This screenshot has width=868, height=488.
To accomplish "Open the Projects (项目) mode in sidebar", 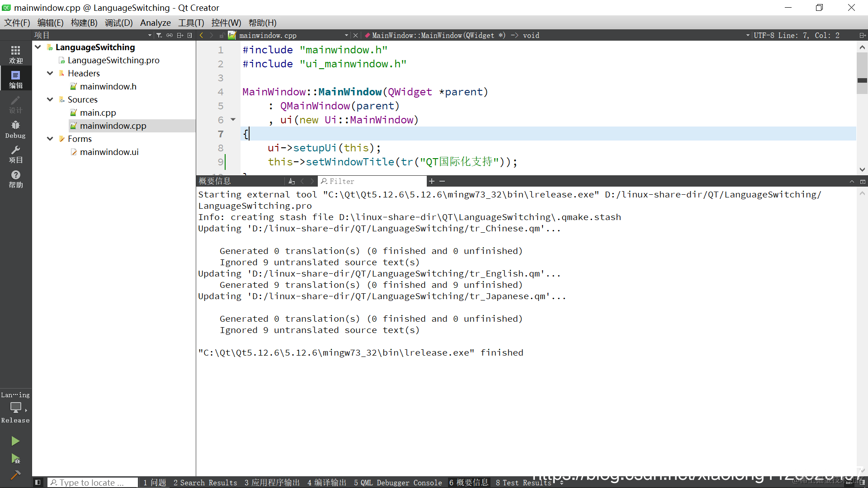I will click(16, 154).
